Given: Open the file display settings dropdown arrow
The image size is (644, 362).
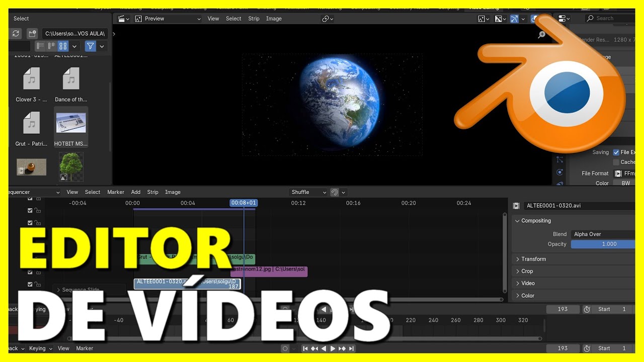Looking at the screenshot, I should pos(74,46).
